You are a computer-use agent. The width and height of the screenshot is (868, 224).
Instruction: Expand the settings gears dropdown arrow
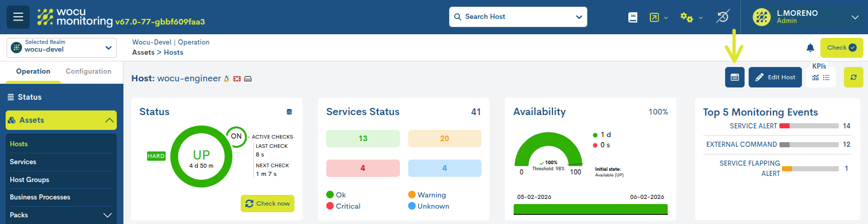[701, 18]
